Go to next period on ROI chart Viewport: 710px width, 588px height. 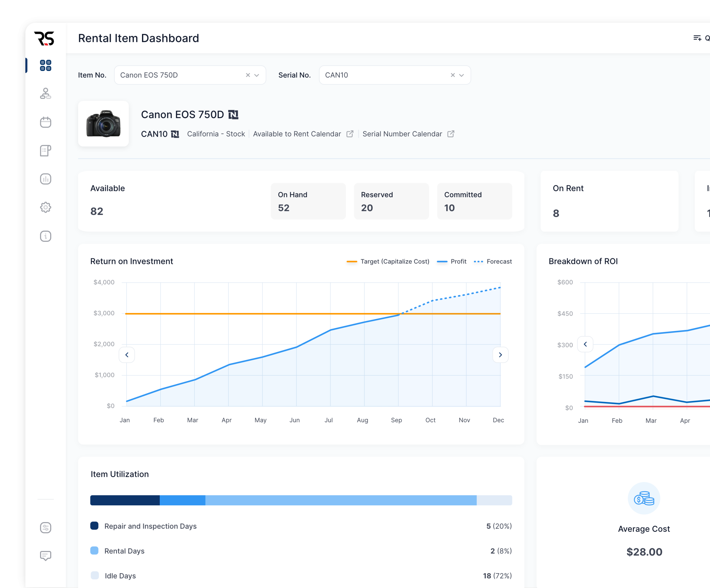pos(500,355)
